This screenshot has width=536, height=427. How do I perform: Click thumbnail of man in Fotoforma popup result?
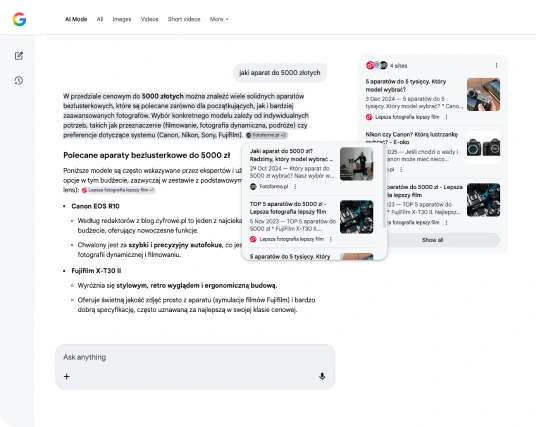(x=357, y=164)
